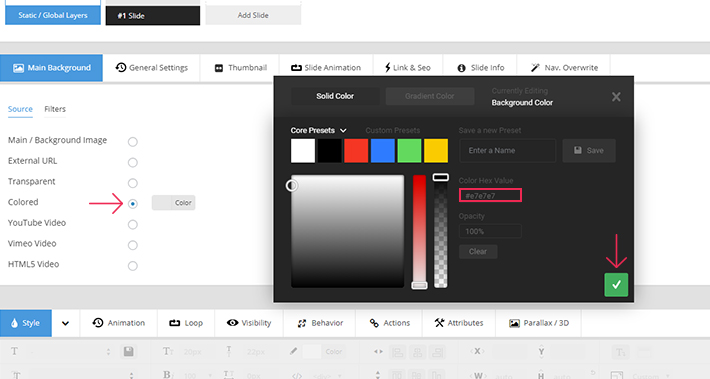Choose YouTube Video source radio
This screenshot has width=710, height=379.
point(133,224)
